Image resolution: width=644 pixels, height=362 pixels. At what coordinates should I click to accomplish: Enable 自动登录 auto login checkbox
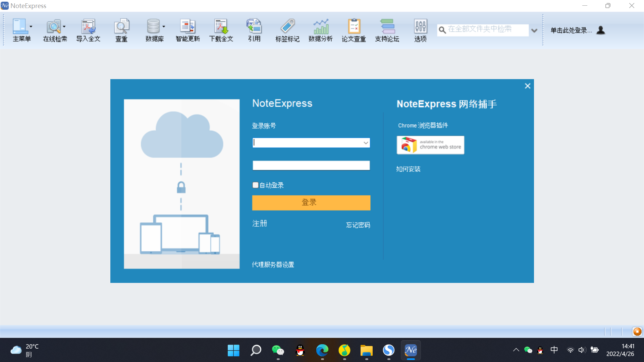[256, 185]
